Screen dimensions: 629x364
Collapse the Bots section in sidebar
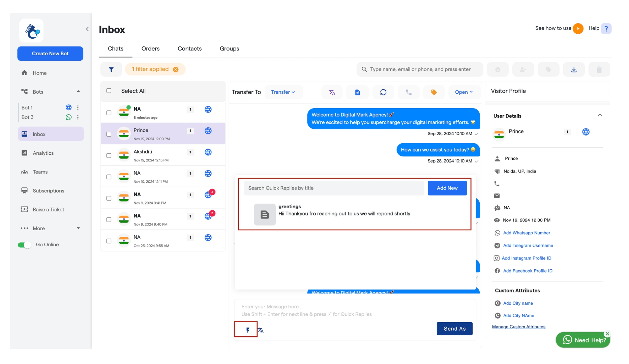coord(78,91)
